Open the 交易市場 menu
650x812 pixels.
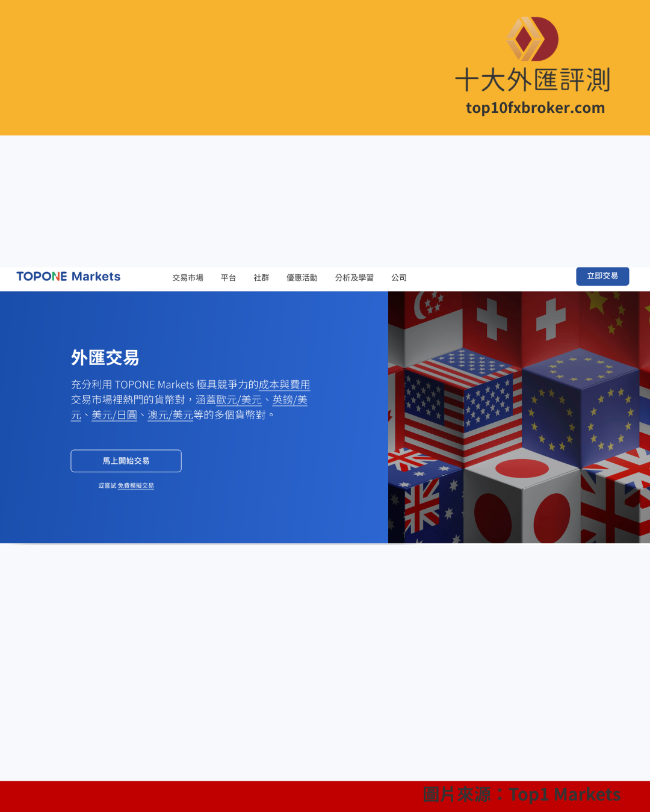(188, 278)
